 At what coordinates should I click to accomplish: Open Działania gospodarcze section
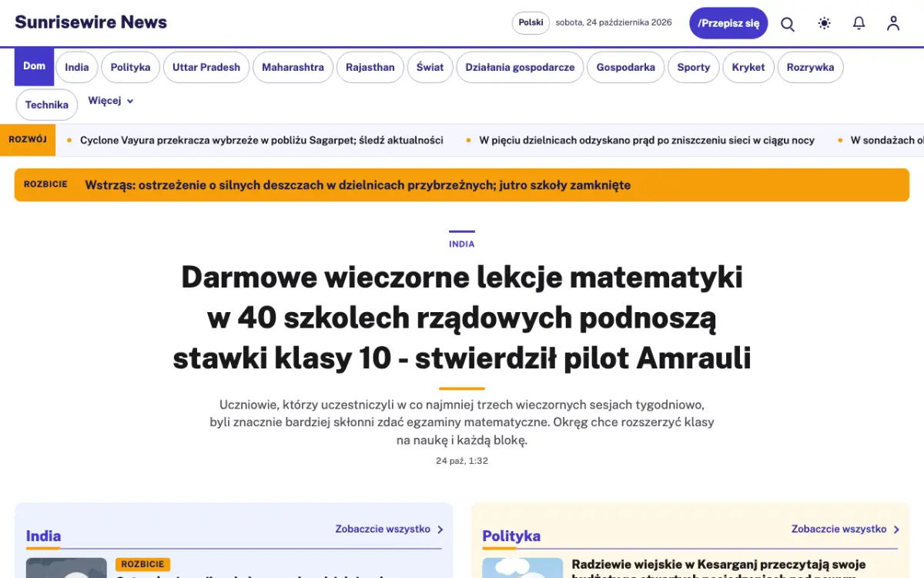[x=521, y=67]
